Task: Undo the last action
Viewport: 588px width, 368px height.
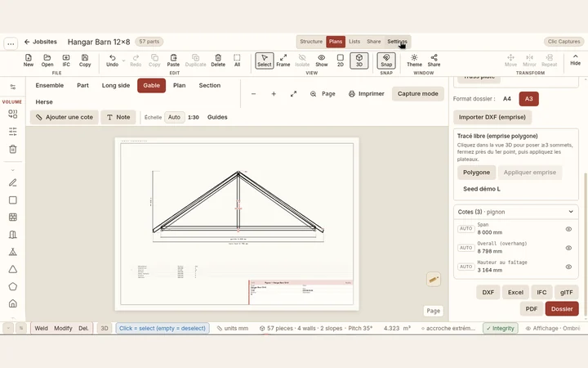Action: [112, 60]
